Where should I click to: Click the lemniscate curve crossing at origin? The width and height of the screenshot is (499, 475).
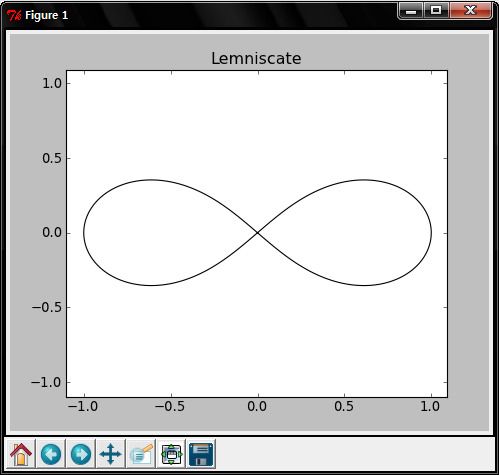pyautogui.click(x=258, y=233)
